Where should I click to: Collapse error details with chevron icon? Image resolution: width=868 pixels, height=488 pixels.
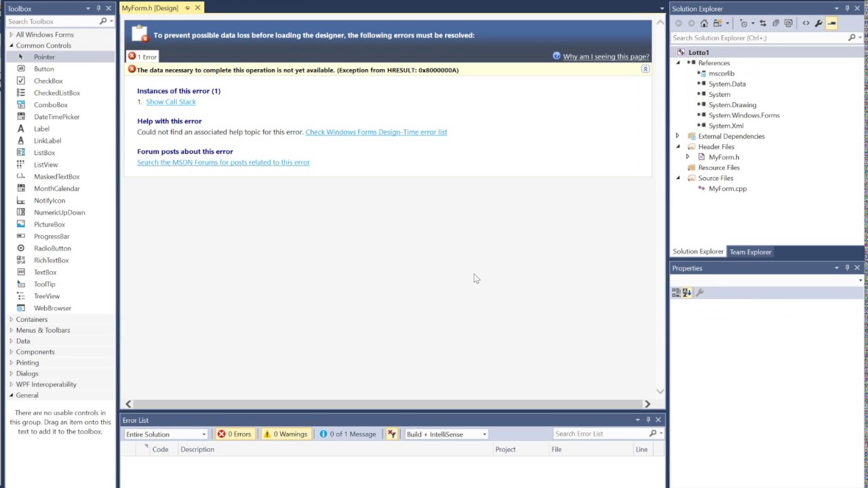point(645,69)
